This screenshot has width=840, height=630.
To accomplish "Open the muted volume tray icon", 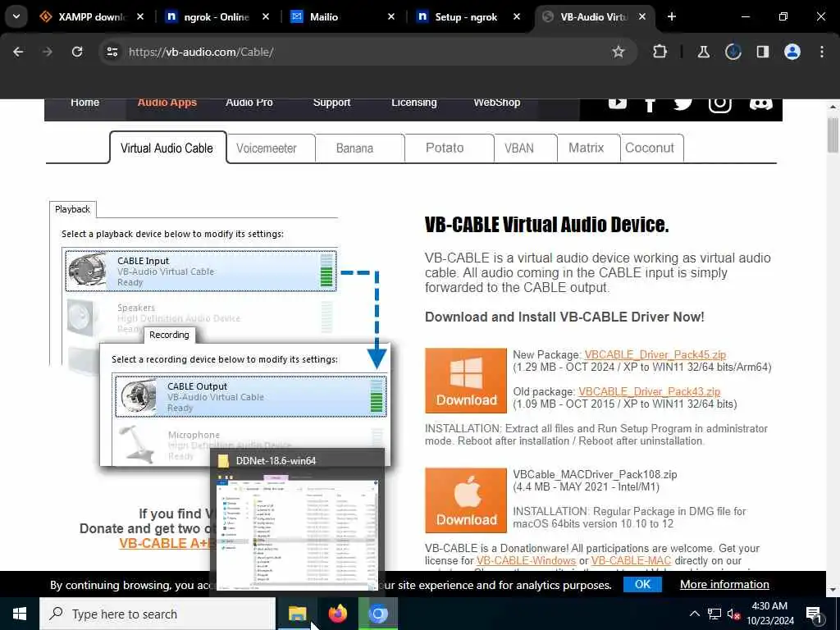I will point(733,614).
